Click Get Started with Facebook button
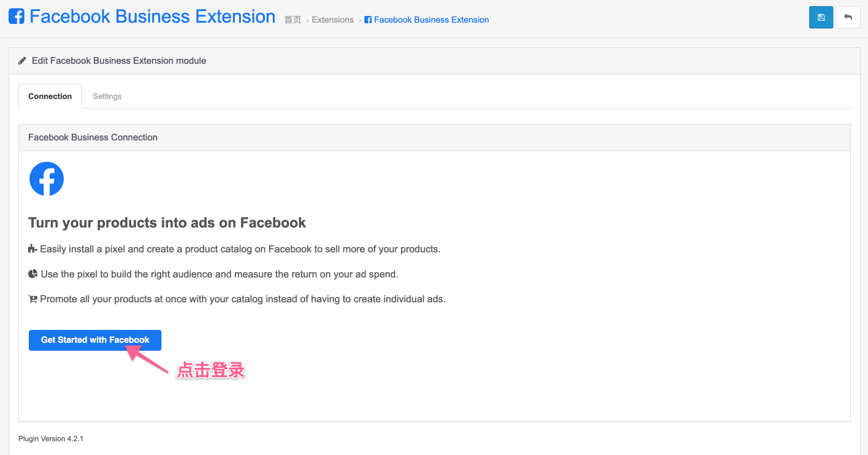This screenshot has height=455, width=868. coord(95,340)
